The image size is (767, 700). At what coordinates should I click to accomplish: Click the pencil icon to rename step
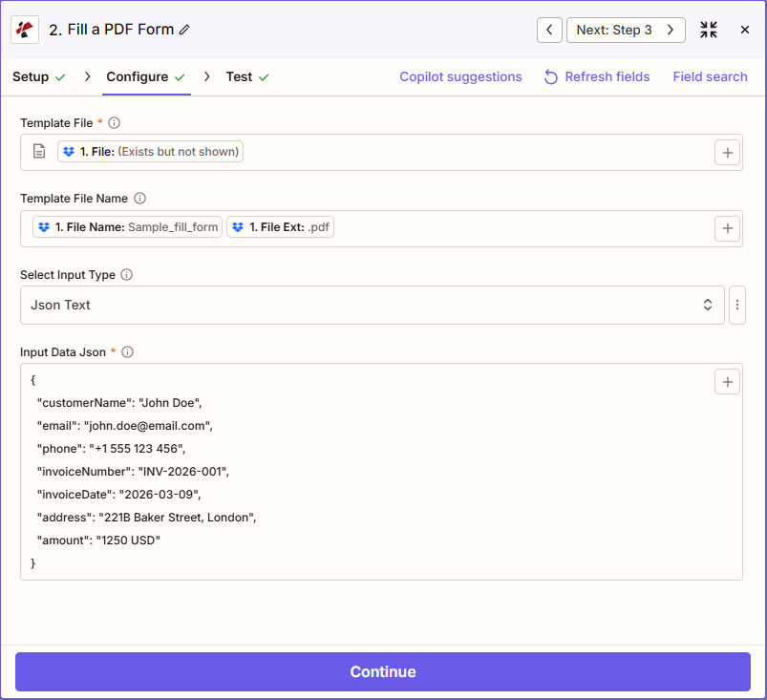[x=185, y=30]
